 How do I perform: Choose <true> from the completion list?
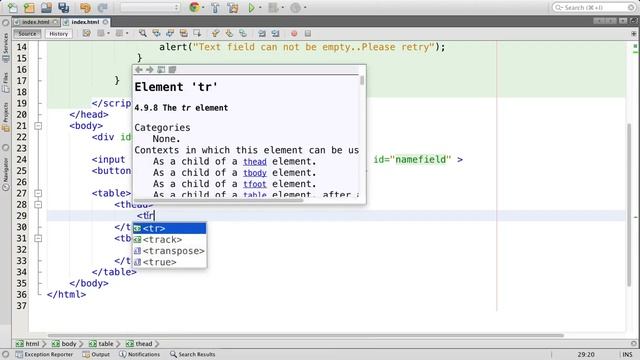[x=169, y=262]
